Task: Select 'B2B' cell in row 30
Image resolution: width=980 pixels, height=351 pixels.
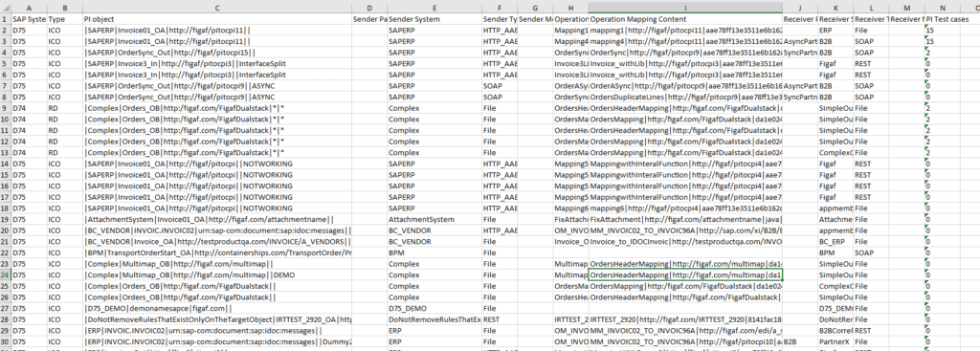Action: (x=800, y=341)
